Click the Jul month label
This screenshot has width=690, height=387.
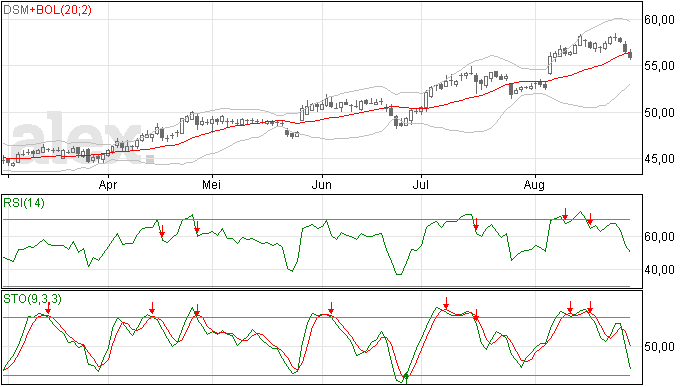[x=421, y=185]
